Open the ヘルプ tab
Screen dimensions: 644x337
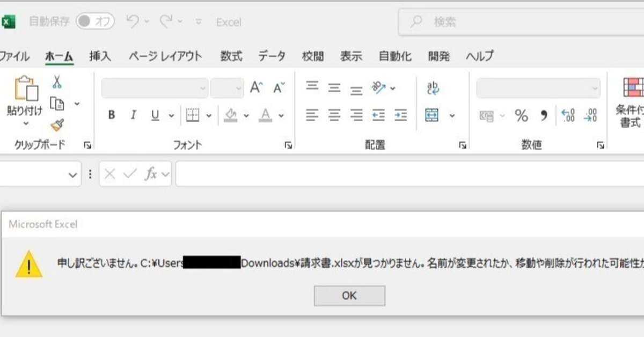point(480,56)
